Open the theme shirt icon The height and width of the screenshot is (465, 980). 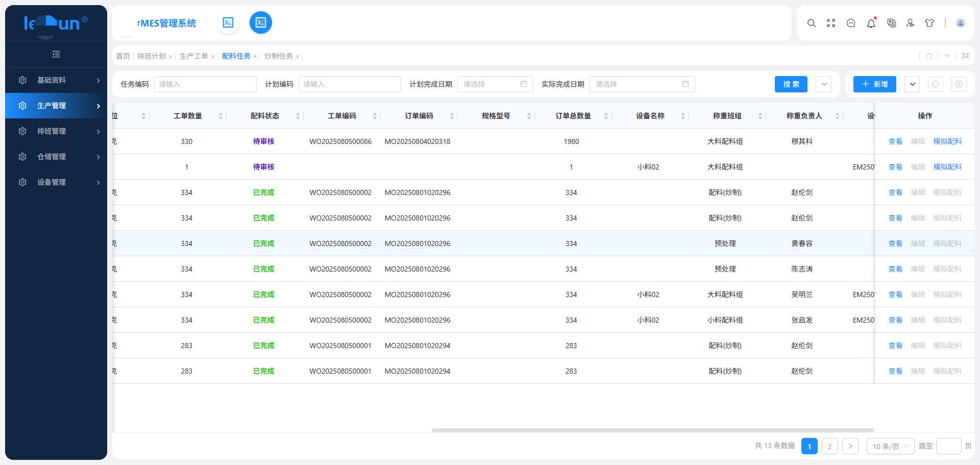[929, 23]
